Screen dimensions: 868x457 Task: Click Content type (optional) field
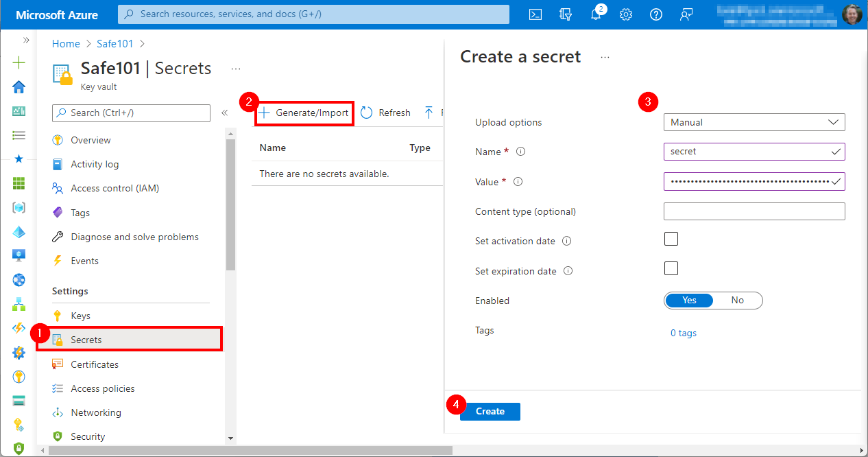754,211
